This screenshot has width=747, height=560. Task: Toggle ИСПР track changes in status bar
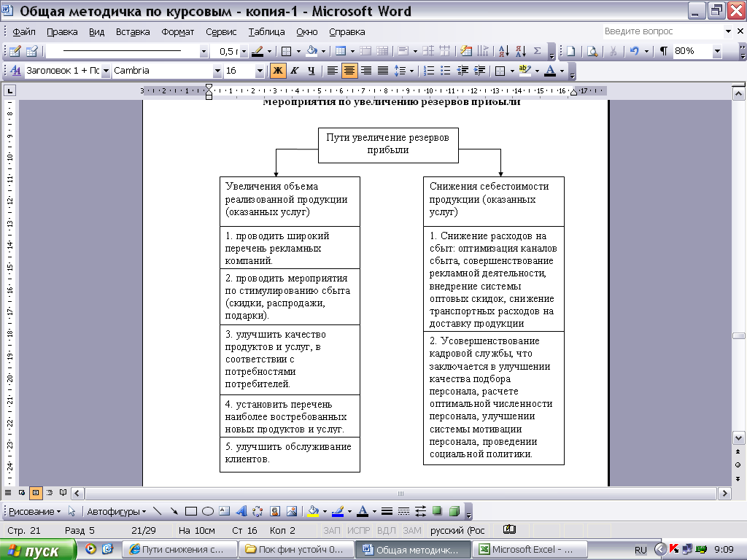point(358,531)
